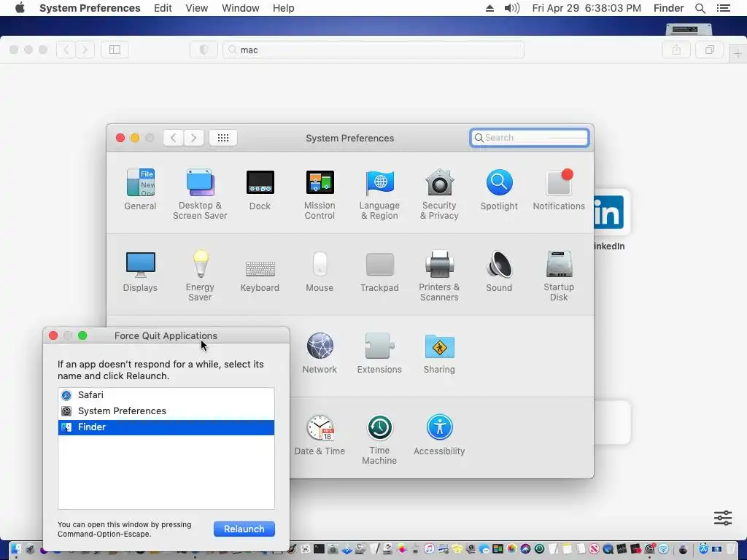This screenshot has width=747, height=560.
Task: Click the eject icon in menu bar
Action: pos(489,8)
